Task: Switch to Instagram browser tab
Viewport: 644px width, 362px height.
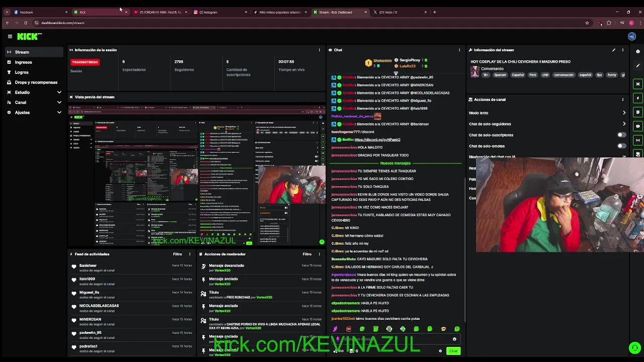Action: pyautogui.click(x=220, y=12)
